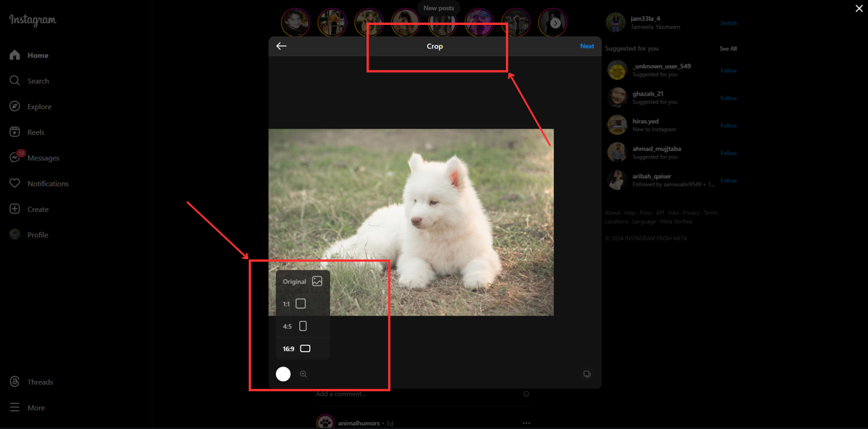Screen dimensions: 868x429
Task: Open ahmad_mujjtaba username link
Action: [x=657, y=148]
